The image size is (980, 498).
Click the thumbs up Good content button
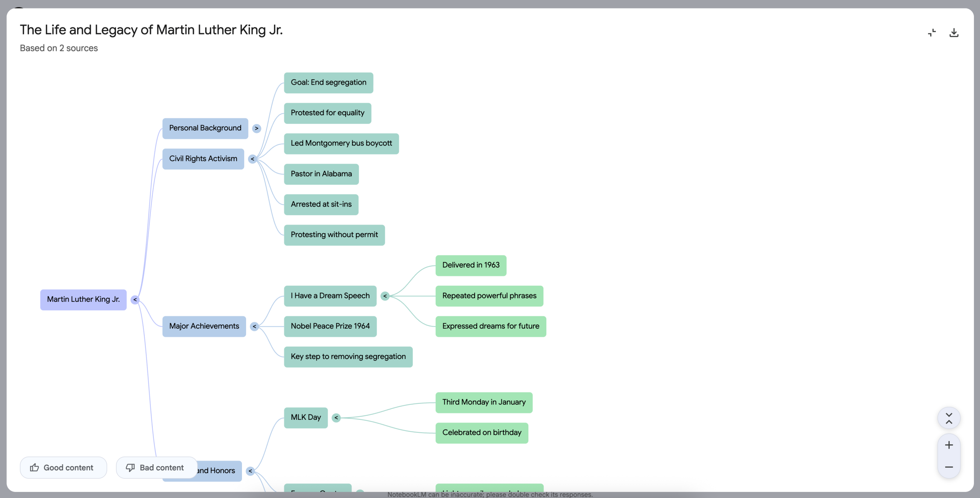[63, 467]
